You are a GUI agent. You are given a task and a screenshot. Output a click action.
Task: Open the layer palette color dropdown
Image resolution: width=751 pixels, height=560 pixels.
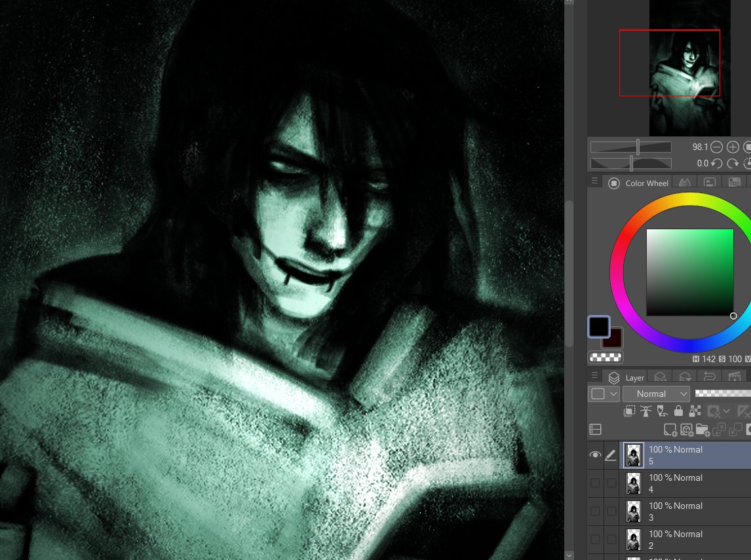pyautogui.click(x=604, y=394)
